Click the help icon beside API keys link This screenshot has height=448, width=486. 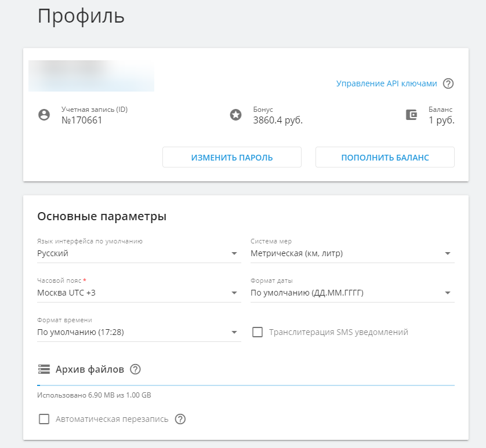pyautogui.click(x=448, y=83)
